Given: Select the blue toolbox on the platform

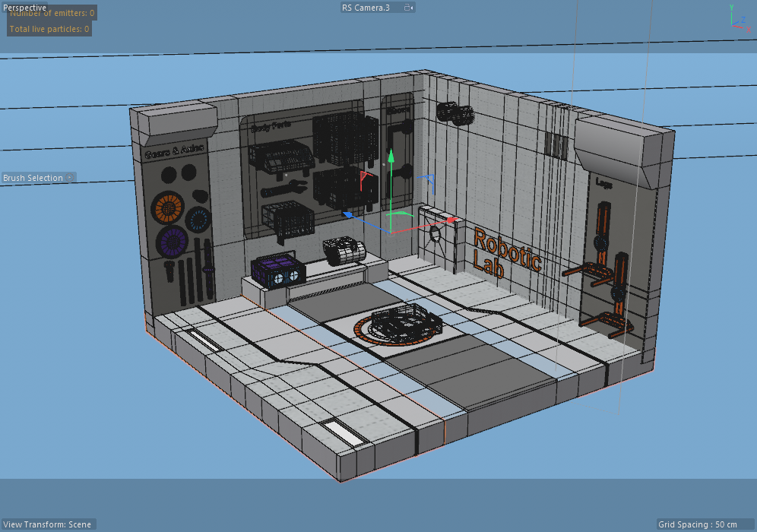Looking at the screenshot, I should click(x=277, y=270).
